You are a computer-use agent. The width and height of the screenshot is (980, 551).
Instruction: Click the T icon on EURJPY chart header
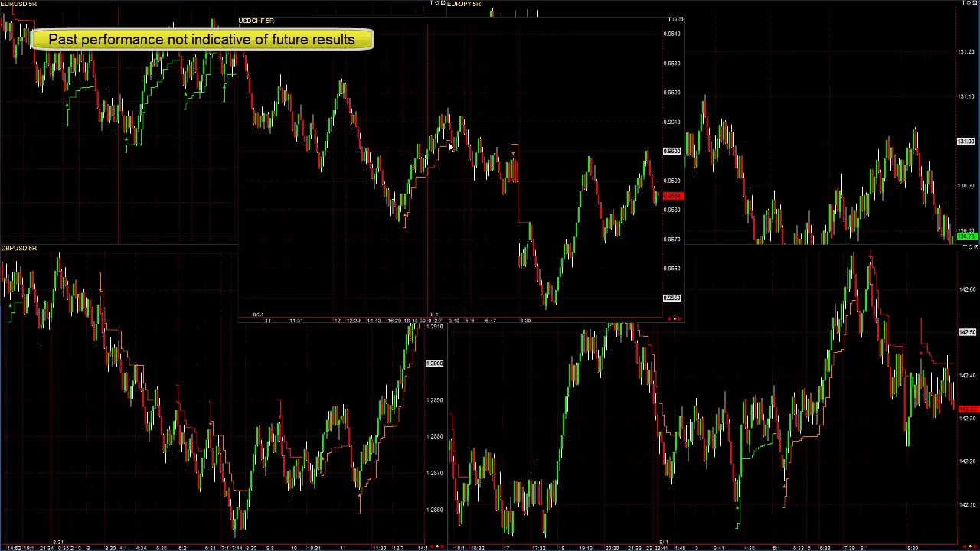click(965, 2)
